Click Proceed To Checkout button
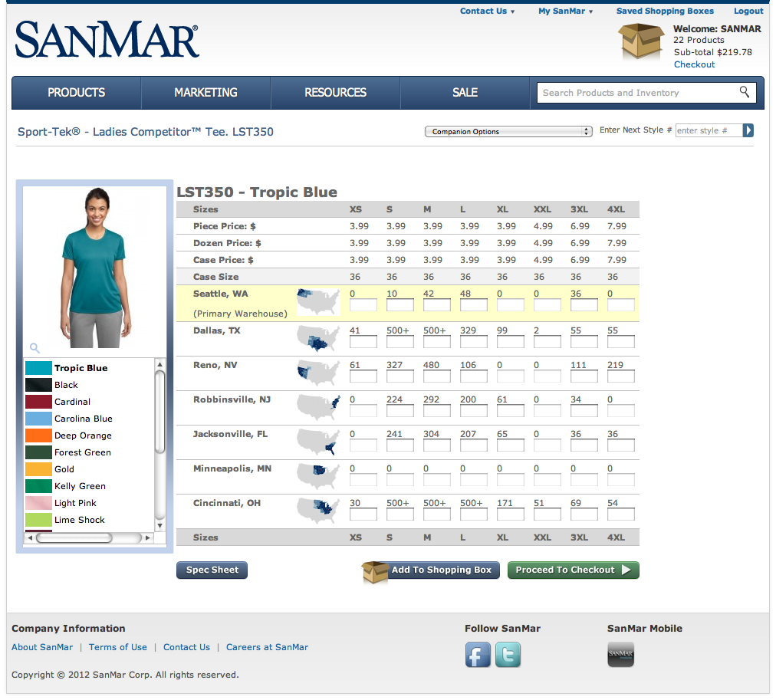 click(x=573, y=570)
